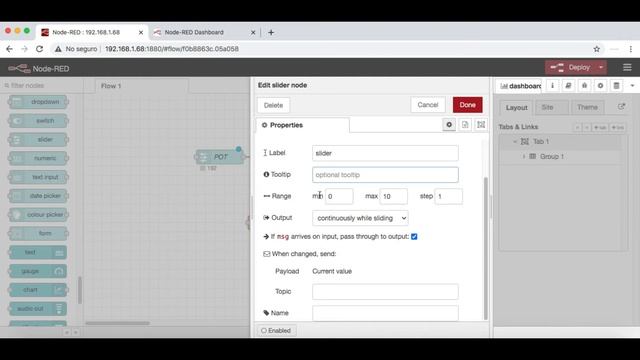Focus the Range min value field
This screenshot has width=640, height=360.
point(339,196)
